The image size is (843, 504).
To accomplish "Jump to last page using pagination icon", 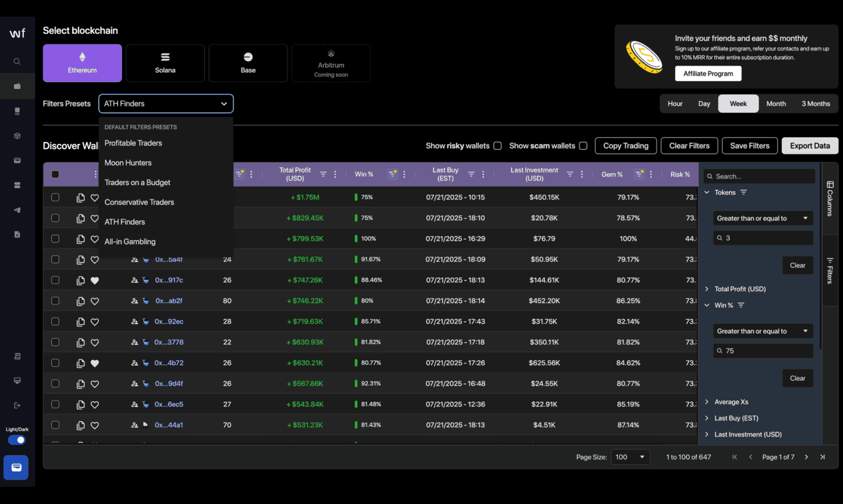I will click(x=822, y=457).
